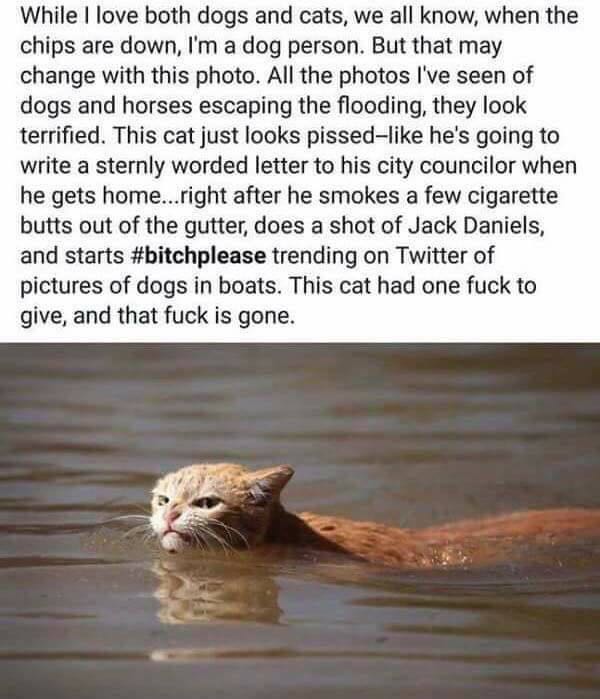Click the blurred water above the cat
This screenshot has width=600, height=699.
pos(300,401)
